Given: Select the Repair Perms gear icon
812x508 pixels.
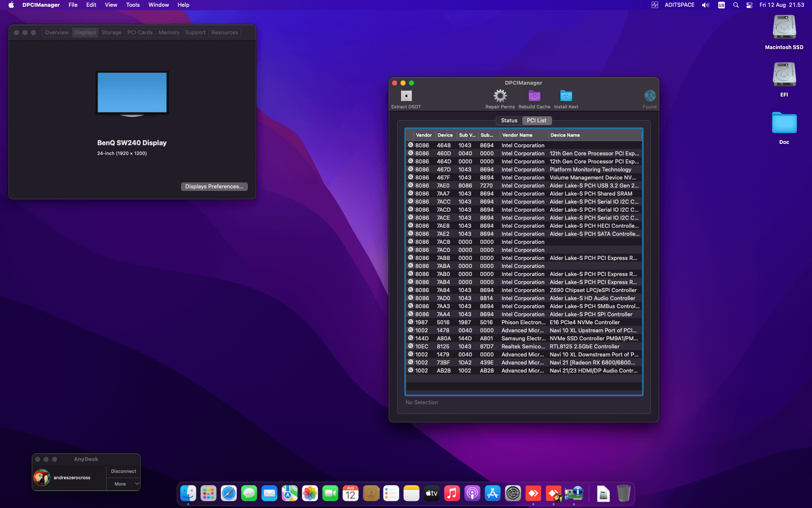Looking at the screenshot, I should [x=500, y=96].
